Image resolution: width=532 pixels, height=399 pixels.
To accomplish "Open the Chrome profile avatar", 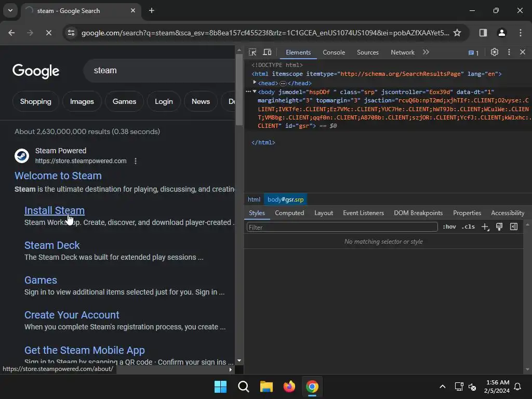I will [501, 33].
